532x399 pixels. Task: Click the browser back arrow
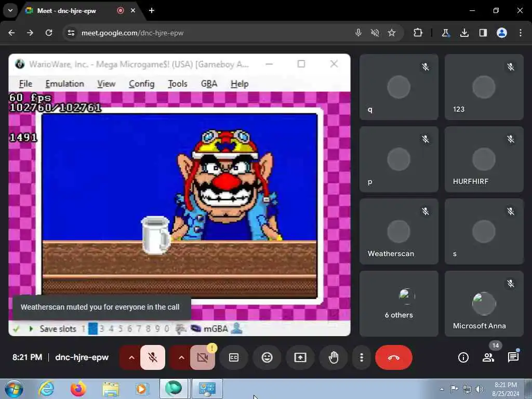[11, 33]
